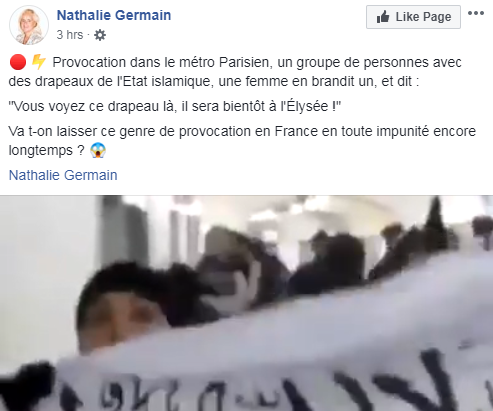Open the three-dot post options menu
The width and height of the screenshot is (493, 411).
pos(476,13)
